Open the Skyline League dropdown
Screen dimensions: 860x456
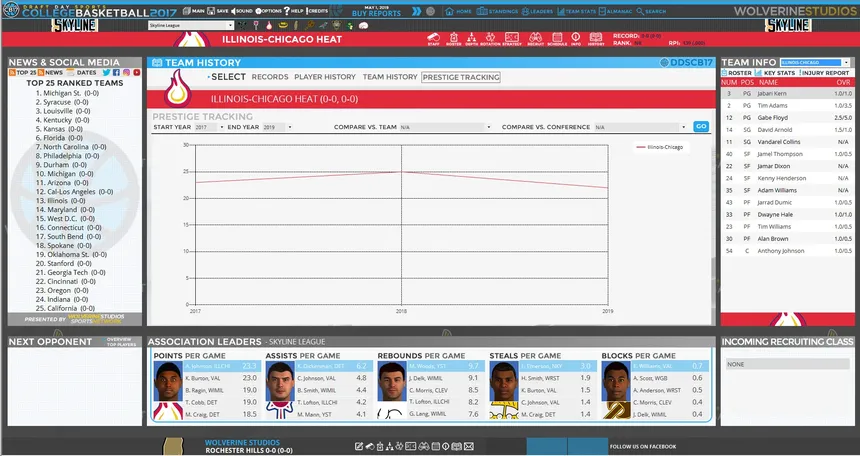191,25
